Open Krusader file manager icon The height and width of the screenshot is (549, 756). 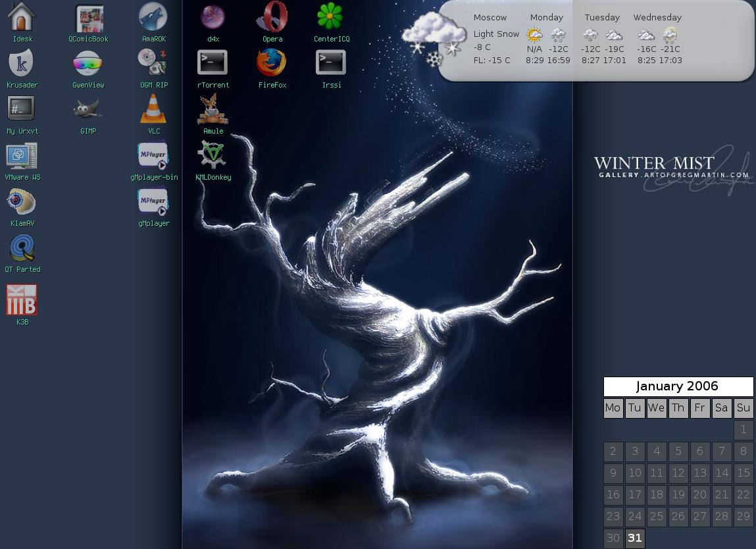(22, 63)
